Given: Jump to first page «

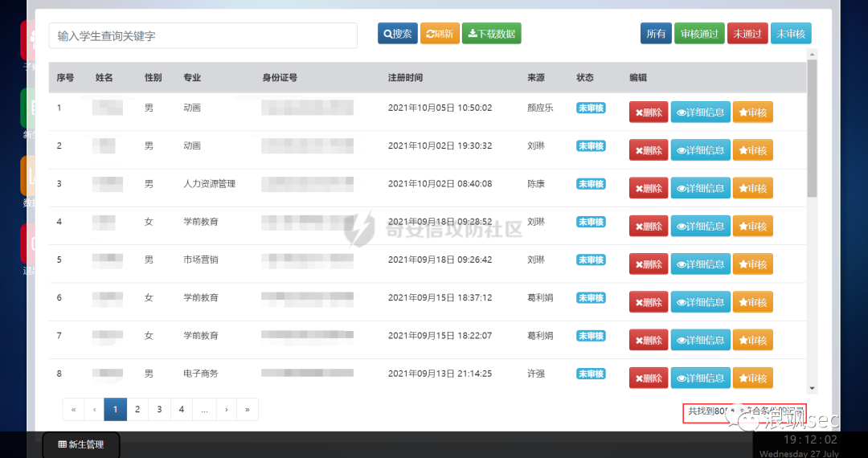Looking at the screenshot, I should (x=73, y=409).
